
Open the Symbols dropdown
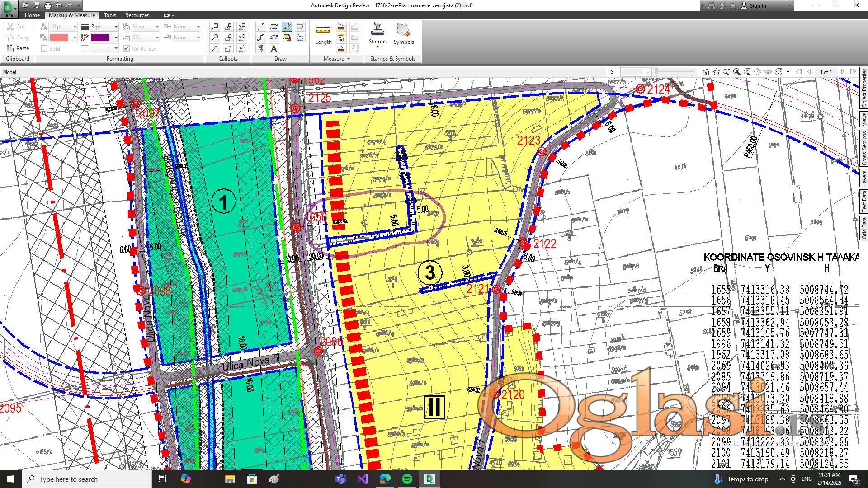403,47
